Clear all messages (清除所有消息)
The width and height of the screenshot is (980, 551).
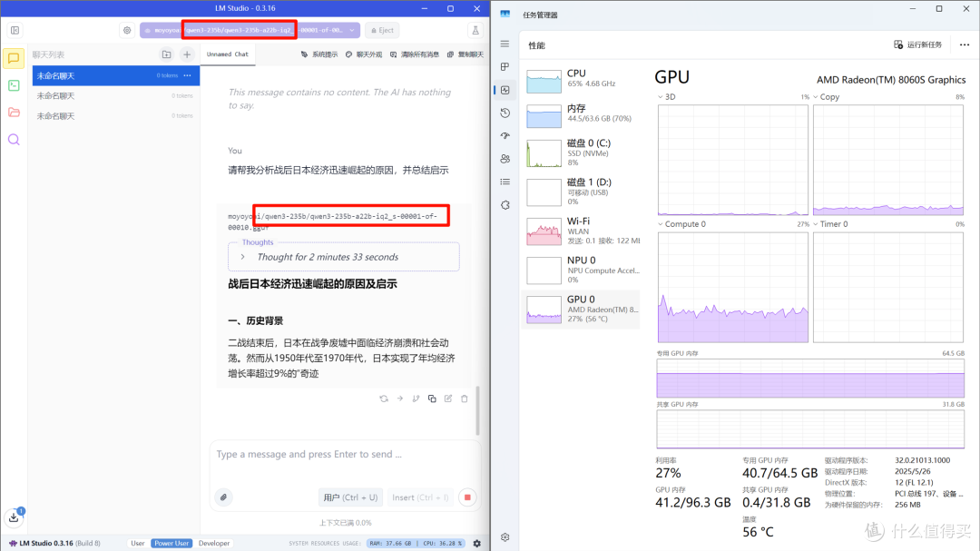[x=415, y=54]
